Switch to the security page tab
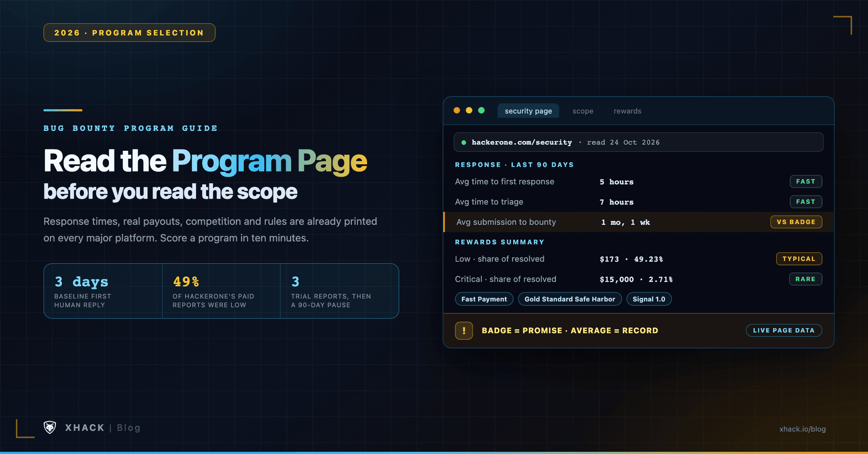Viewport: 868px width, 454px height. click(528, 111)
